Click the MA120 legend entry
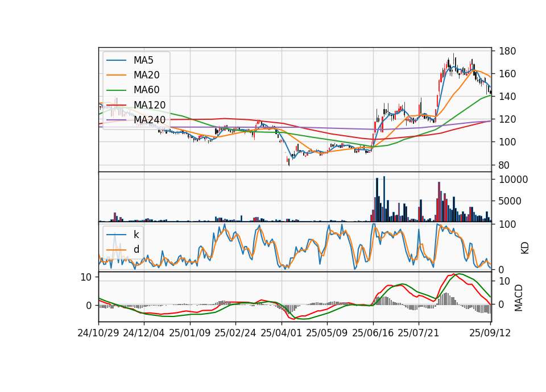Image resolution: width=546 pixels, height=392 pixels. tap(136, 105)
